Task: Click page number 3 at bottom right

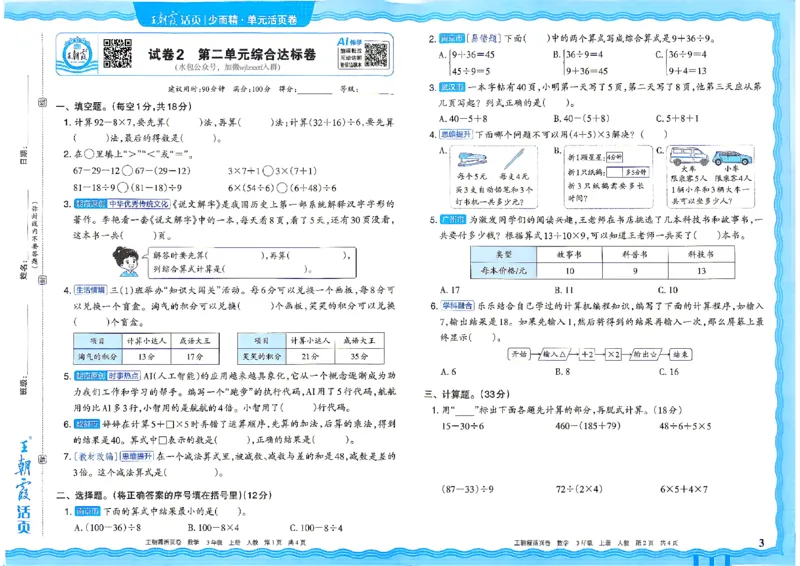Action: tap(762, 543)
